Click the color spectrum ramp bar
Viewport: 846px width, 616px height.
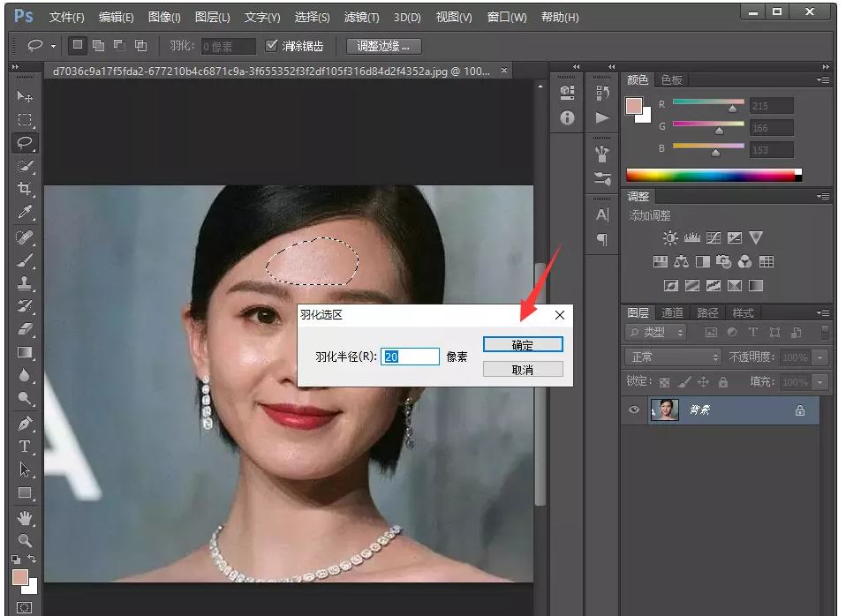click(712, 175)
